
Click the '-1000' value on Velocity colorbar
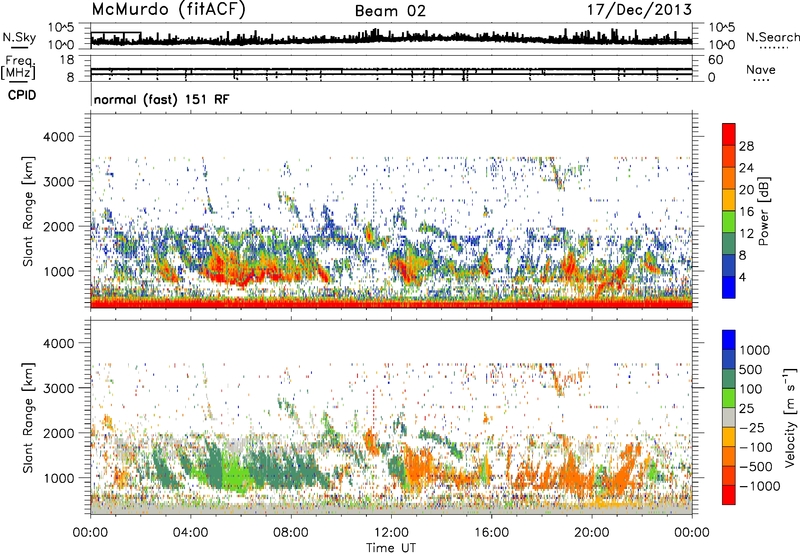(760, 486)
